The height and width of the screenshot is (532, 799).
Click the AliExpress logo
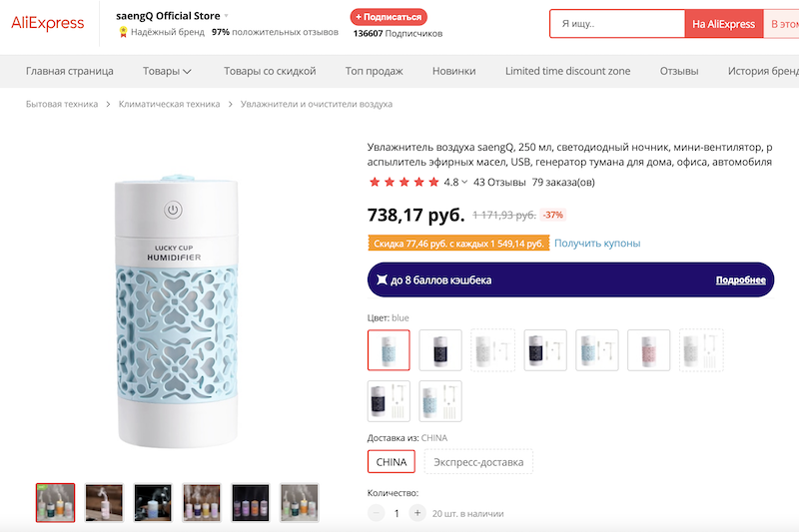tap(48, 23)
